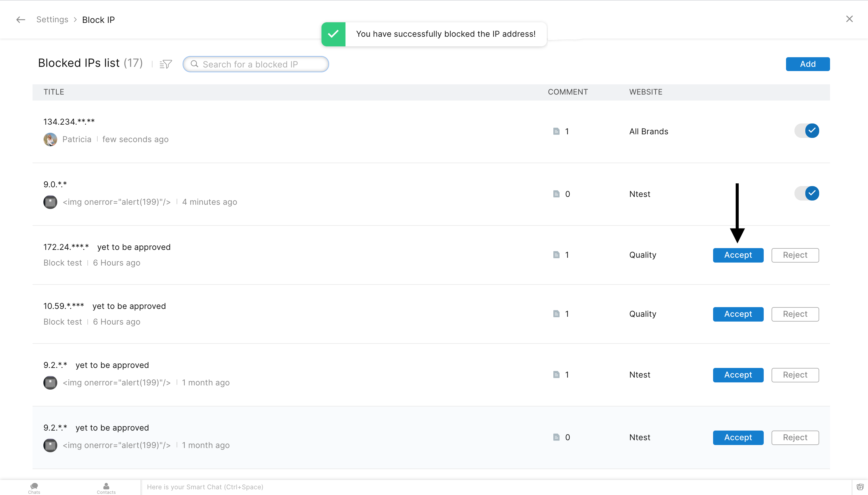Open the blocked IPs filter icon
Viewport: 868px width, 495px height.
tap(166, 64)
